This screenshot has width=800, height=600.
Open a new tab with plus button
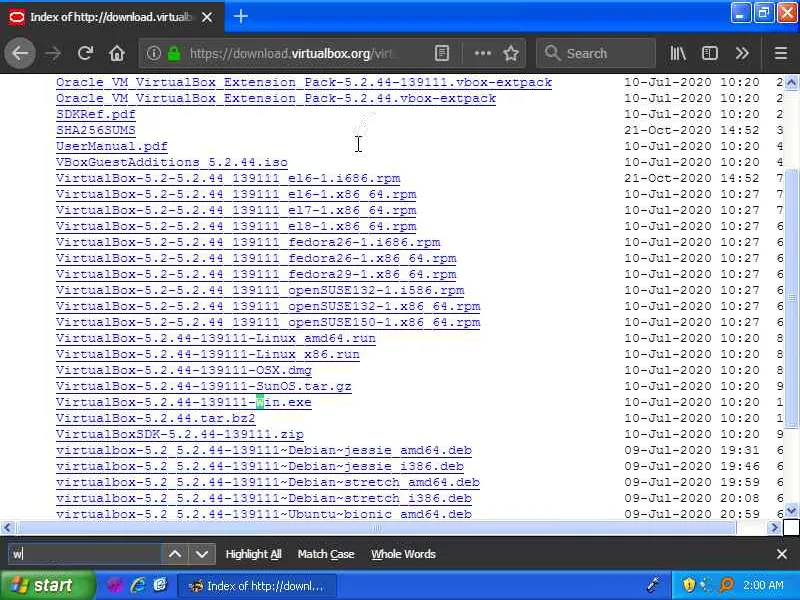(240, 16)
